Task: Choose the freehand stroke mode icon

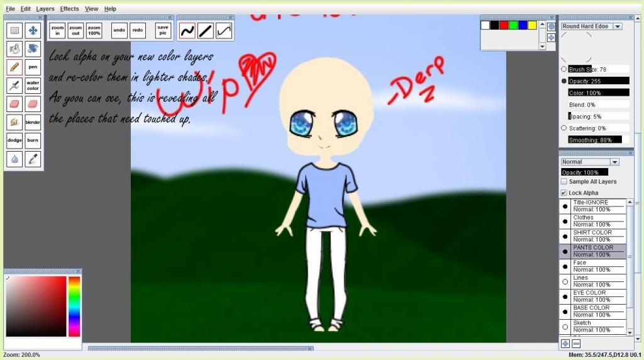Action: pyautogui.click(x=187, y=30)
